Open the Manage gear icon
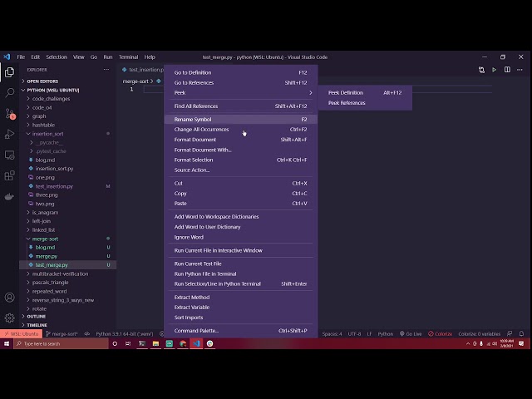 point(9,318)
